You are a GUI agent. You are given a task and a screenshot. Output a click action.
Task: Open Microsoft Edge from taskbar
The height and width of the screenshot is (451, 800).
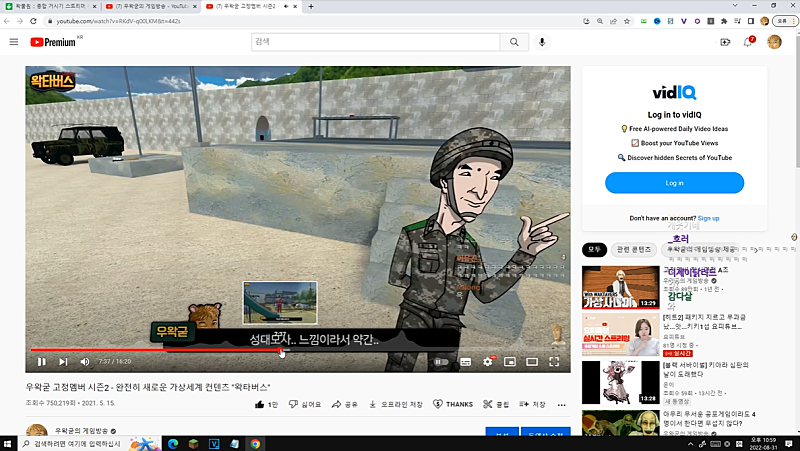[x=172, y=443]
